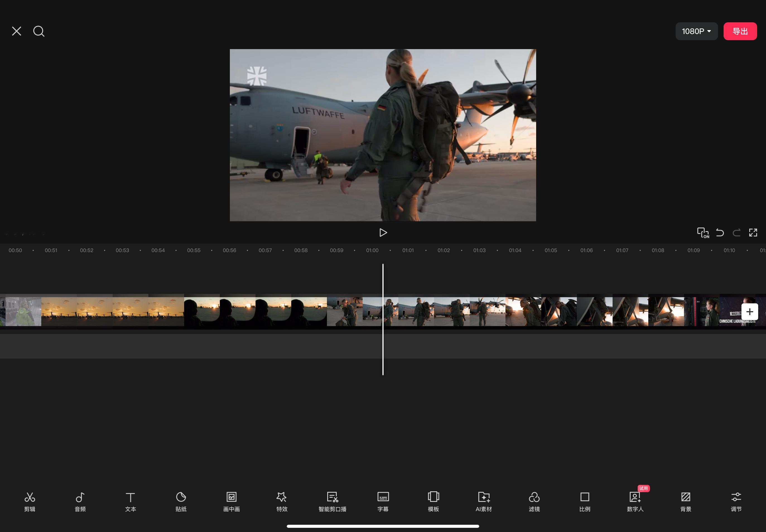Image resolution: width=766 pixels, height=532 pixels.
Task: Undo the last edit
Action: [x=720, y=233]
